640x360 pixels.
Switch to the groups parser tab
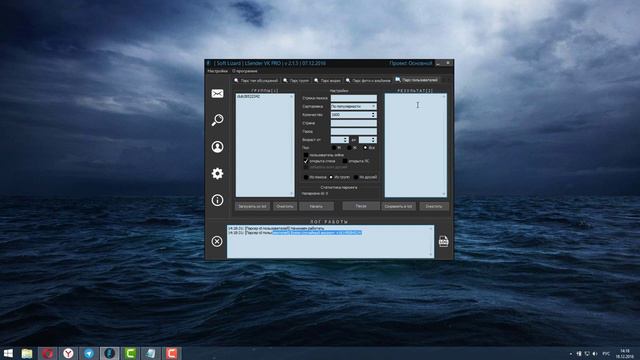coord(296,80)
